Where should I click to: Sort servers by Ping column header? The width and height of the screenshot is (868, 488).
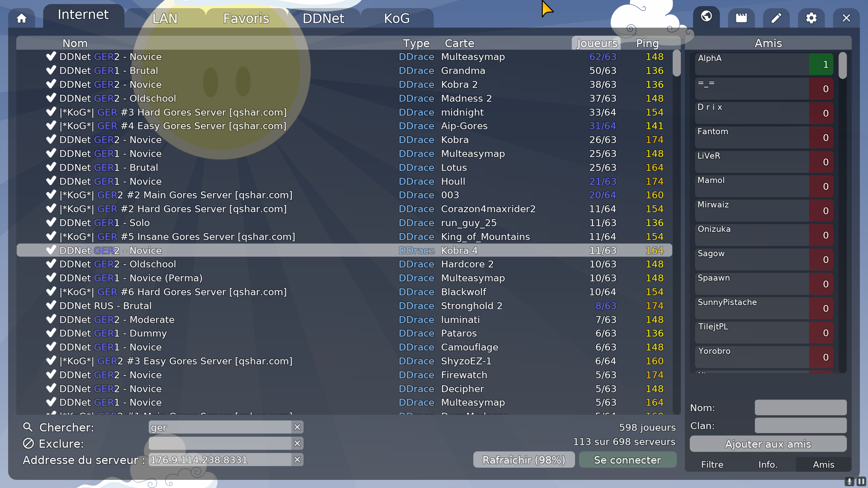[x=647, y=43]
